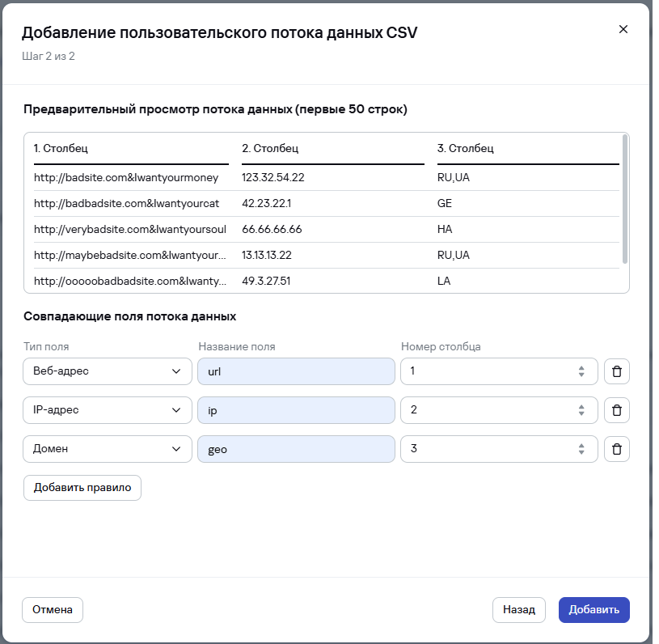The image size is (659, 644).
Task: Click the url field name input
Action: (x=296, y=371)
